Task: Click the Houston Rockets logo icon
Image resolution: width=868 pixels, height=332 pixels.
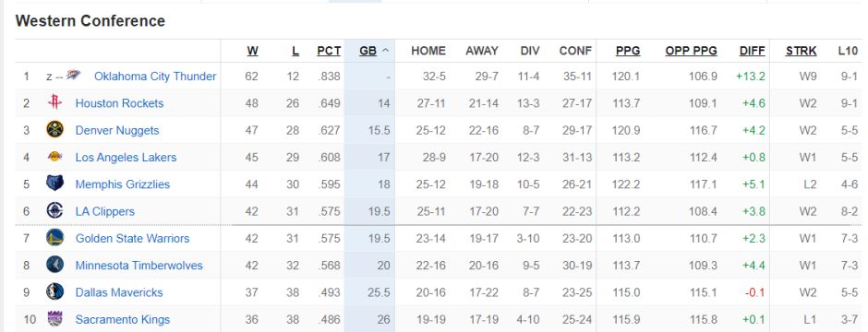Action: click(54, 102)
